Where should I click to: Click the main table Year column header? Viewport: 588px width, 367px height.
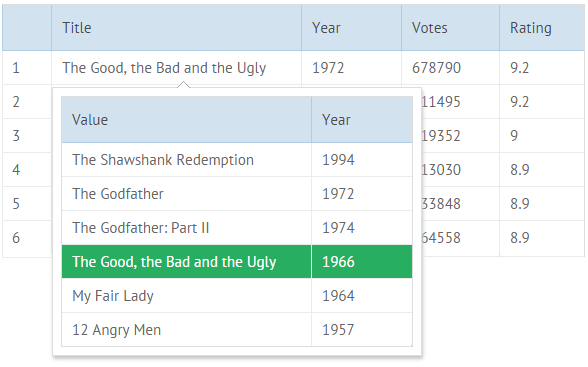coord(351,28)
